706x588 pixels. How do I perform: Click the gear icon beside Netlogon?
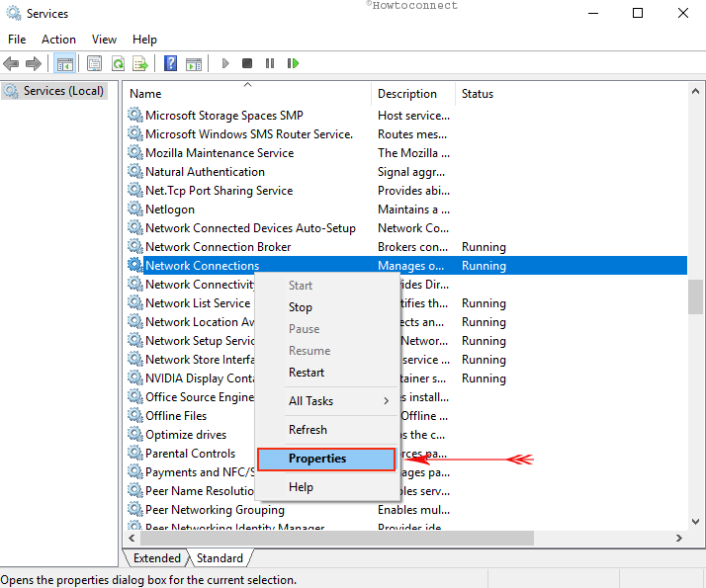click(x=135, y=209)
